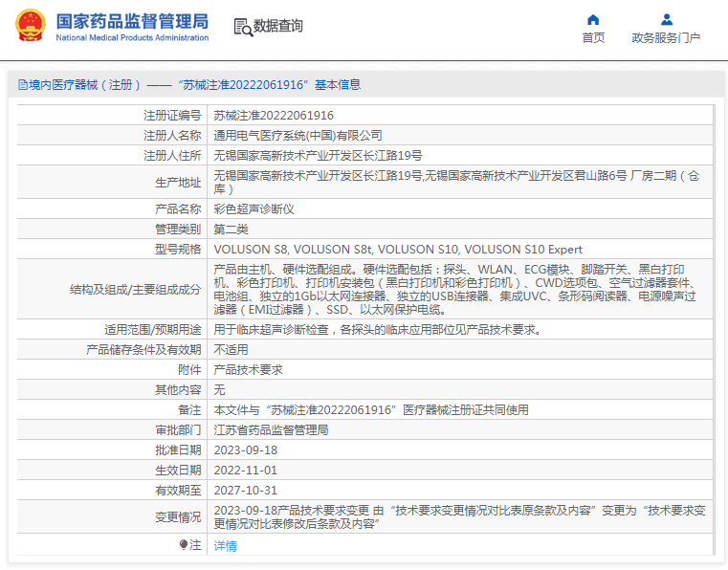Click the lightbulb icon beside 注
The height and width of the screenshot is (570, 728).
coord(184,544)
